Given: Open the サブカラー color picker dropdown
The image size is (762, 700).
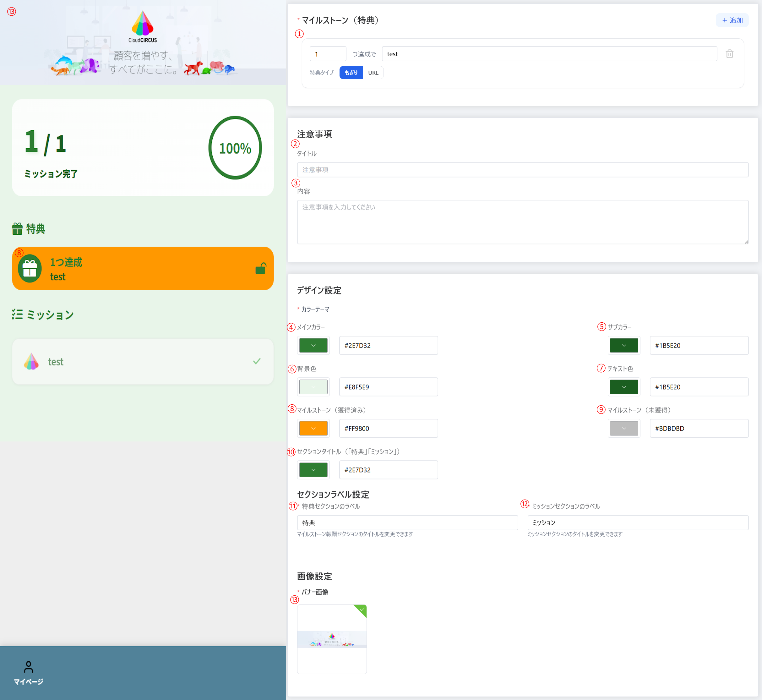Looking at the screenshot, I should click(x=624, y=345).
